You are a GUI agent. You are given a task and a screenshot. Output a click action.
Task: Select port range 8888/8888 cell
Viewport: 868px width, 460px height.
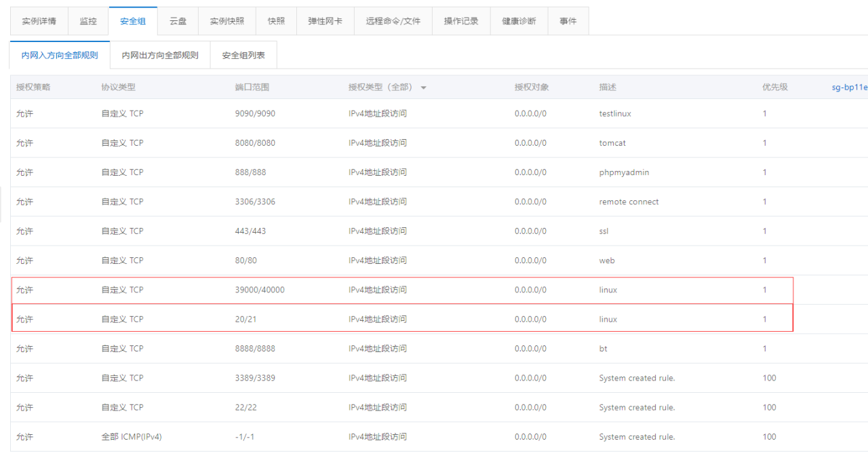pos(255,349)
